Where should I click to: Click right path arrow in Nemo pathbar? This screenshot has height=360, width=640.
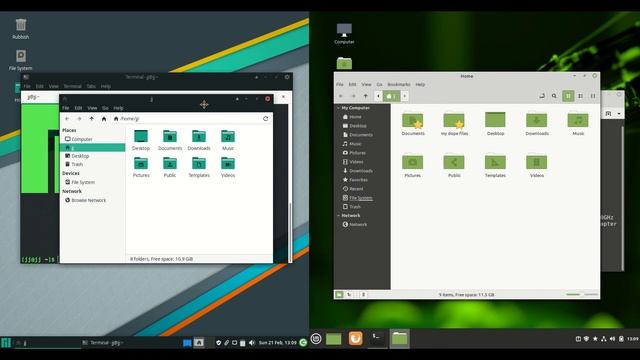pos(404,96)
